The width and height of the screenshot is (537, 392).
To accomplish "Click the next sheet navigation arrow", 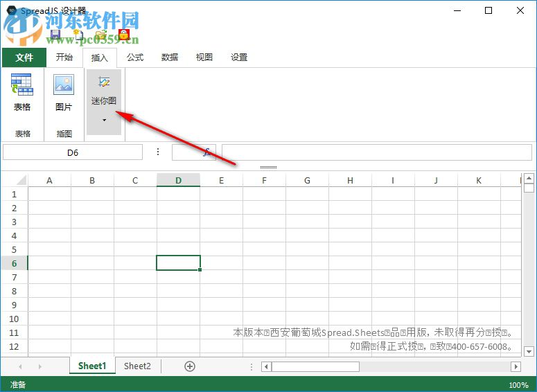I will [x=40, y=366].
